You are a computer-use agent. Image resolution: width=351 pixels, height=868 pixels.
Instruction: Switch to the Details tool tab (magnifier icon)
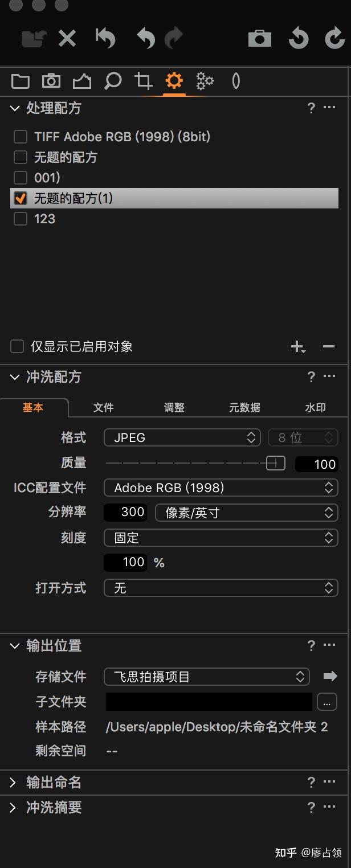[x=112, y=81]
